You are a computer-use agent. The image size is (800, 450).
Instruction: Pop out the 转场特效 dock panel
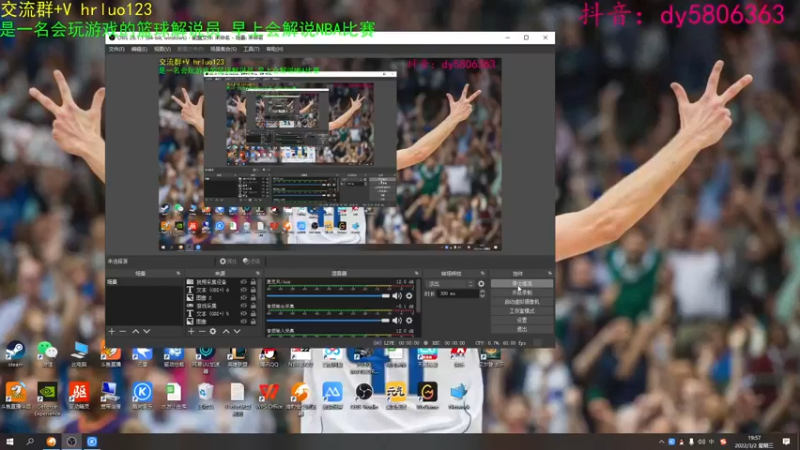click(482, 273)
